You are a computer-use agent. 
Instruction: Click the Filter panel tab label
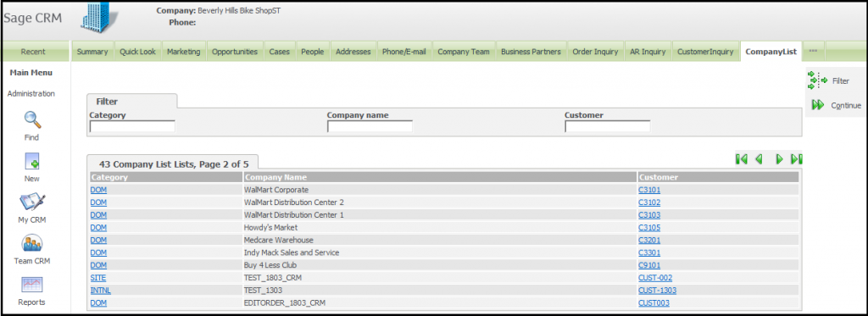tap(107, 102)
